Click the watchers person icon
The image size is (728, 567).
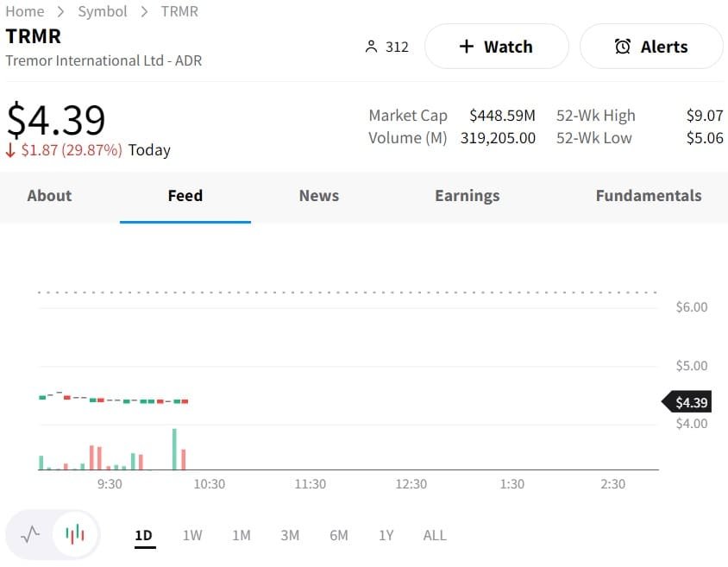[x=372, y=47]
